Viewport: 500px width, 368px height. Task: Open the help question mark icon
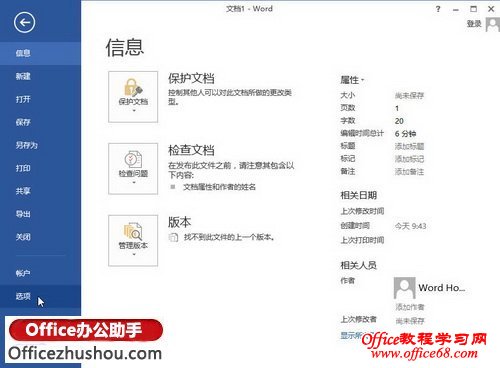pos(438,9)
